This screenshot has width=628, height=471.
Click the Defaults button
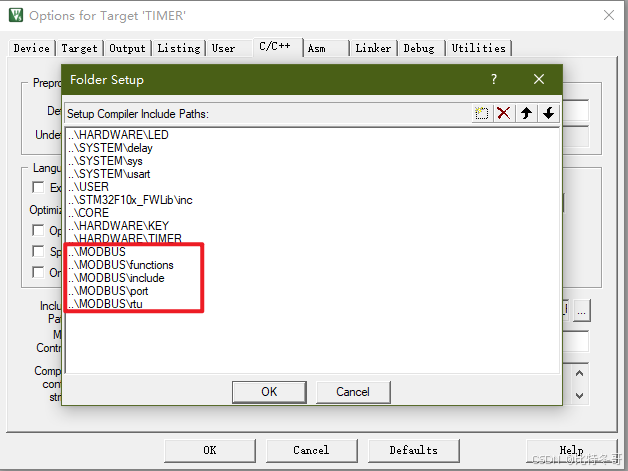click(413, 450)
